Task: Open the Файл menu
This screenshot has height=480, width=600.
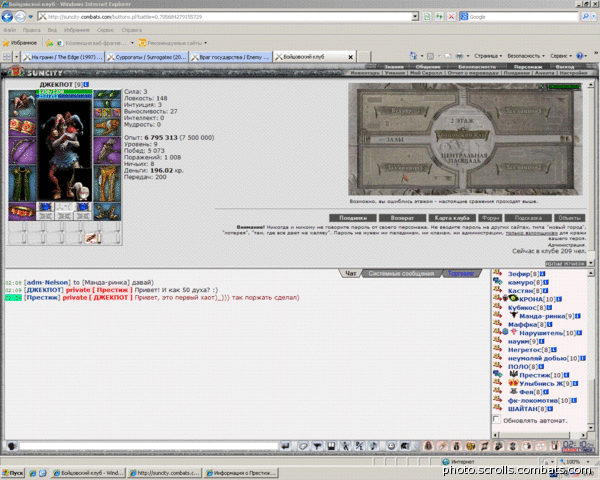Action: coord(10,30)
